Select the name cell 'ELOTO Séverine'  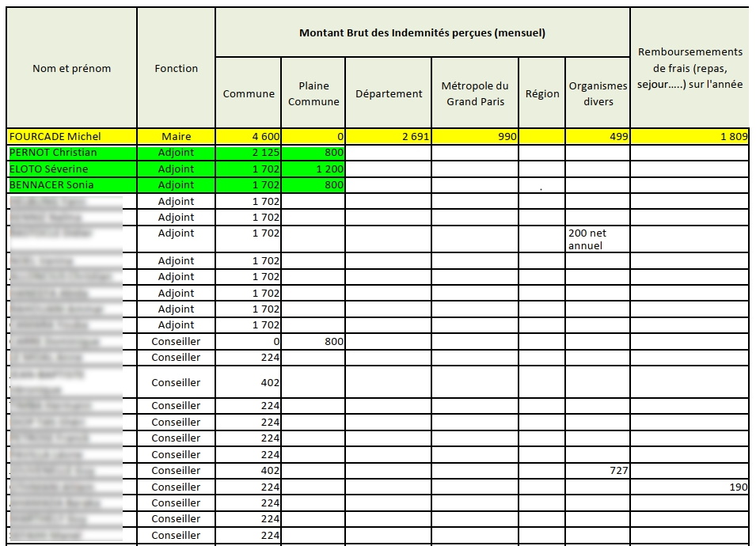[72, 169]
